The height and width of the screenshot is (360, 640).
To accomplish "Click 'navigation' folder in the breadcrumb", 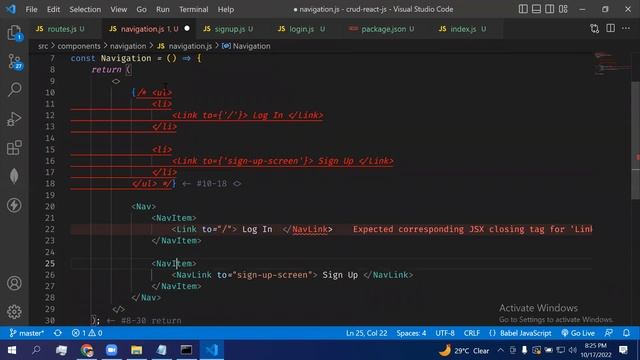I will pos(128,46).
